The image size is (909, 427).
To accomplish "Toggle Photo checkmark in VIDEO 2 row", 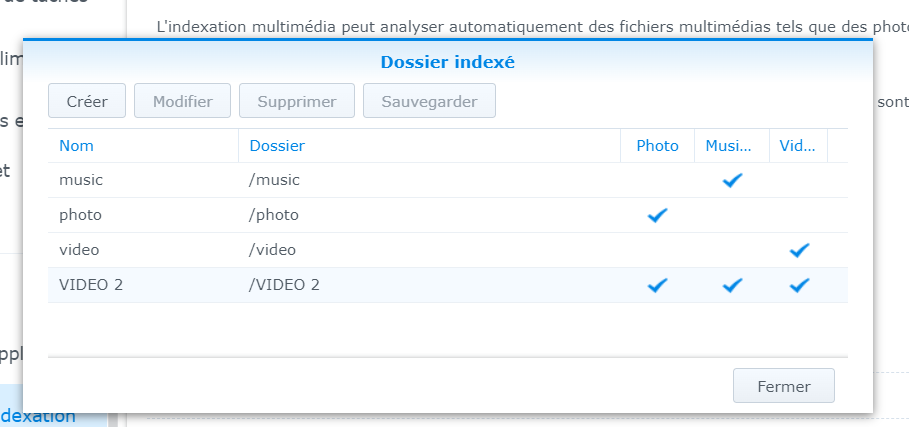I will tap(657, 285).
